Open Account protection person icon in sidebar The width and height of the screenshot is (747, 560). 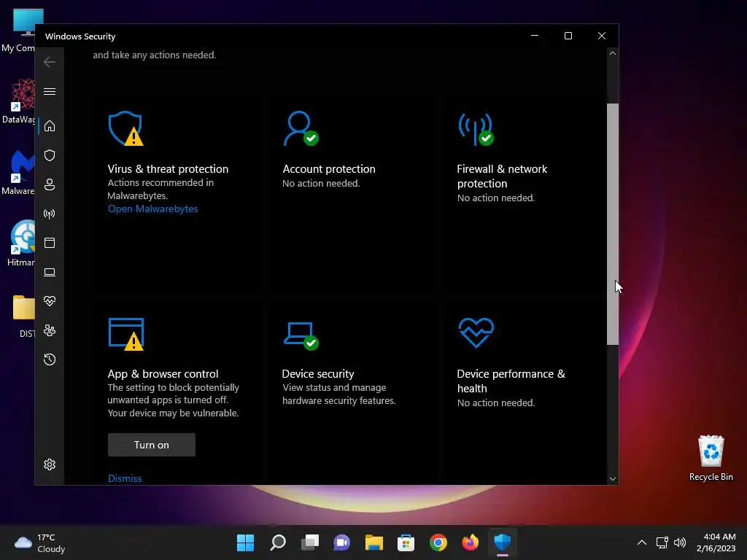[x=50, y=184]
